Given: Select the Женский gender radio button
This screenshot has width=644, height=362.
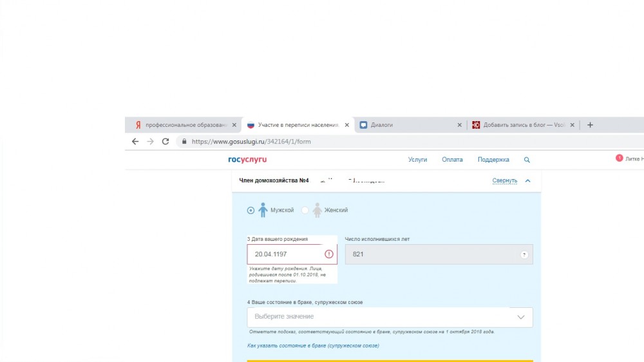Looking at the screenshot, I should (305, 210).
